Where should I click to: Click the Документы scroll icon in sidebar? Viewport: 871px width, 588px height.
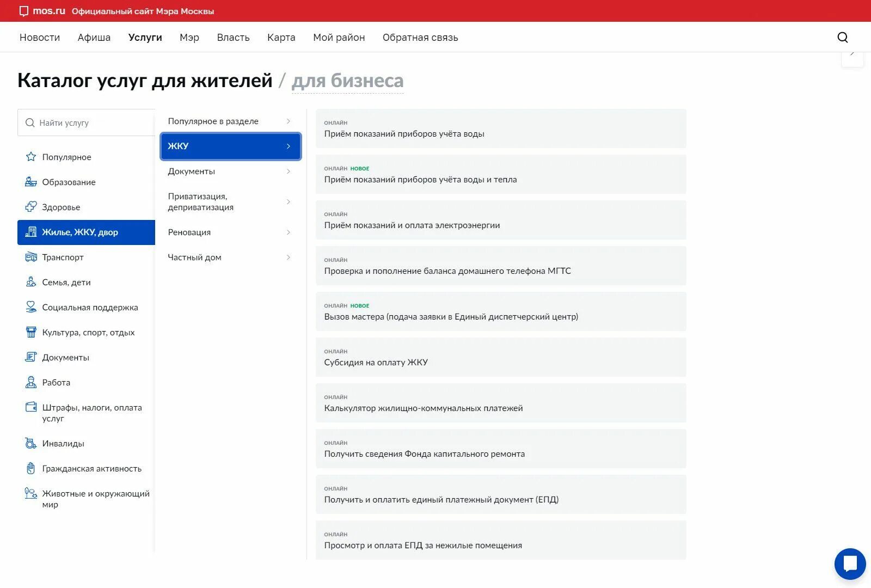(31, 357)
